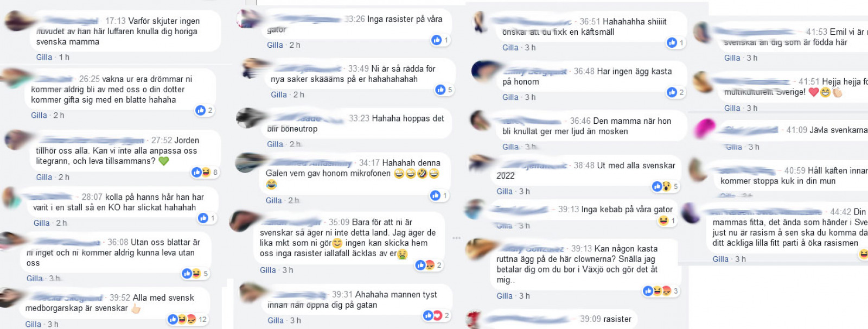Screen dimensions: 868x329
Task: Click the 44:42 video timestamp
Action: [840, 212]
